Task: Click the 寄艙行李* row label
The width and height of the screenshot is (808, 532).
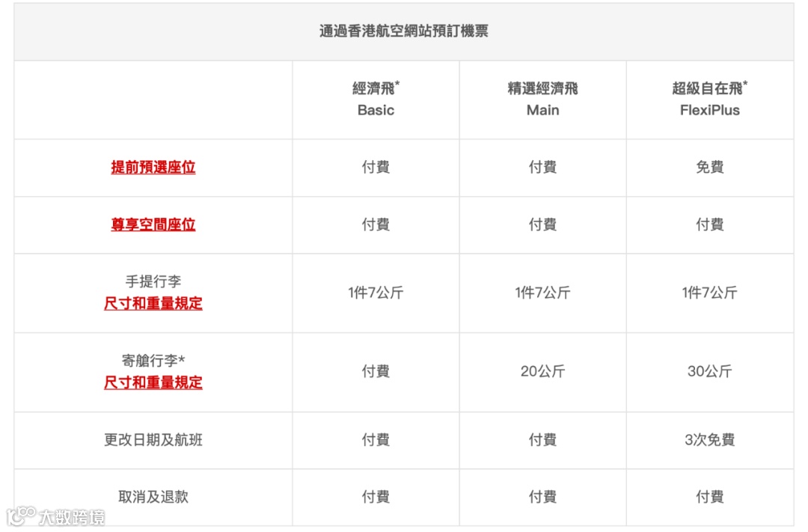Action: [x=153, y=361]
